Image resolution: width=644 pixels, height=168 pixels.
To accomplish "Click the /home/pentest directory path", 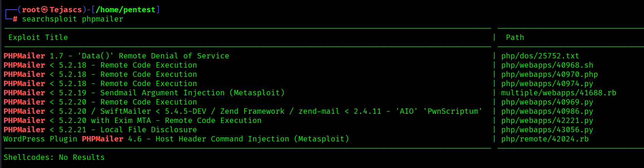I will (126, 10).
